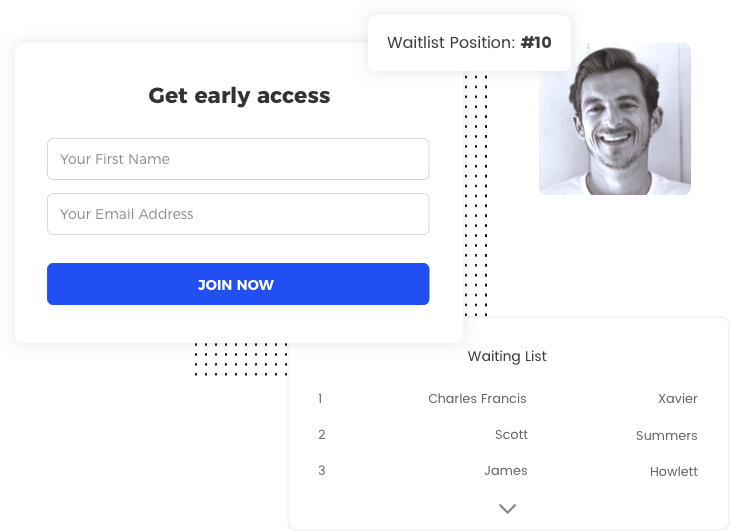Click the last name Summers

[667, 436]
